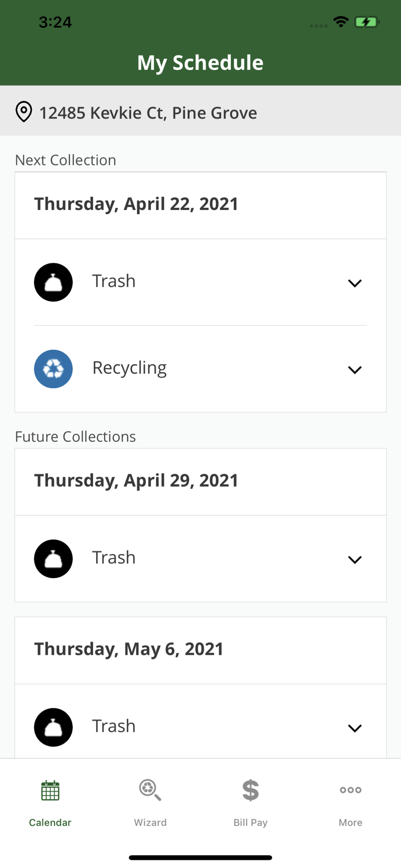401x868 pixels.
Task: Tap the Trash icon under May 6 collection
Action: [x=53, y=727]
